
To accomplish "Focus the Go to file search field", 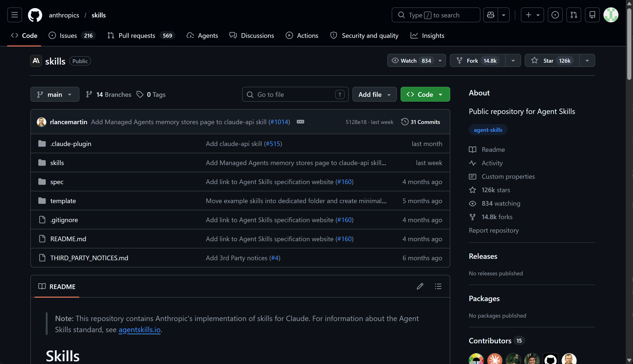I will coord(295,94).
